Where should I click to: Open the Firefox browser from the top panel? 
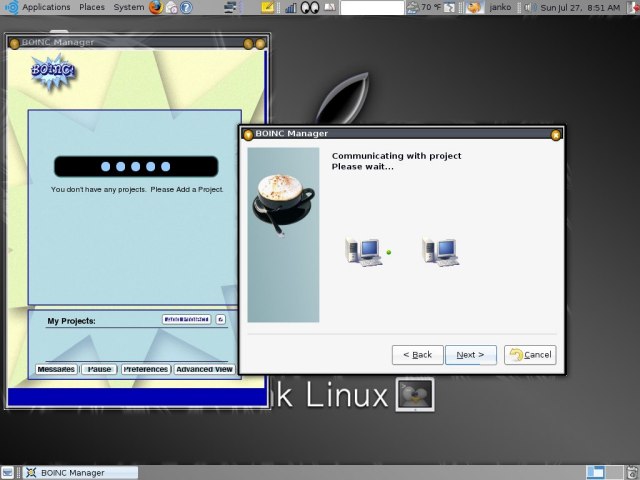(x=156, y=7)
